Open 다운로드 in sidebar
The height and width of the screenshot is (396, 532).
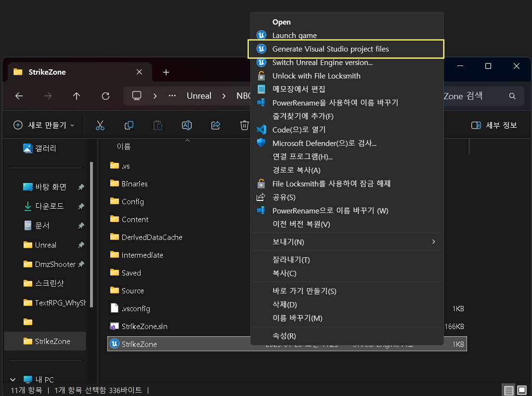50,206
